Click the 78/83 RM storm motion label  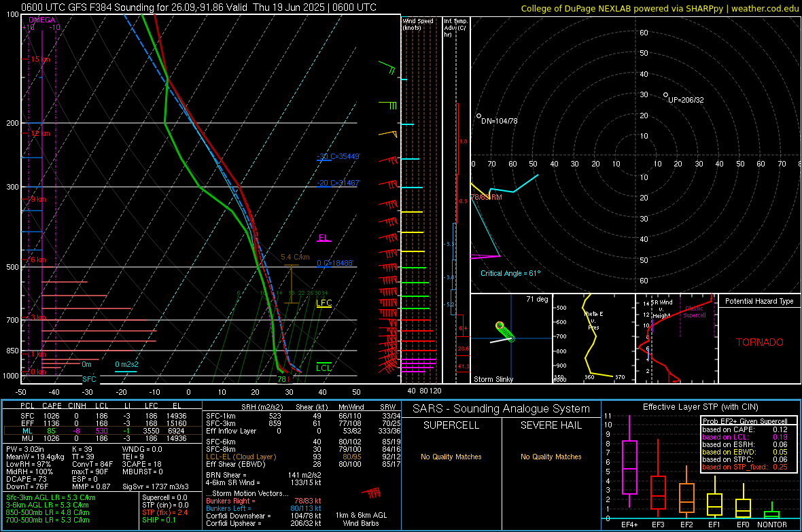(487, 197)
